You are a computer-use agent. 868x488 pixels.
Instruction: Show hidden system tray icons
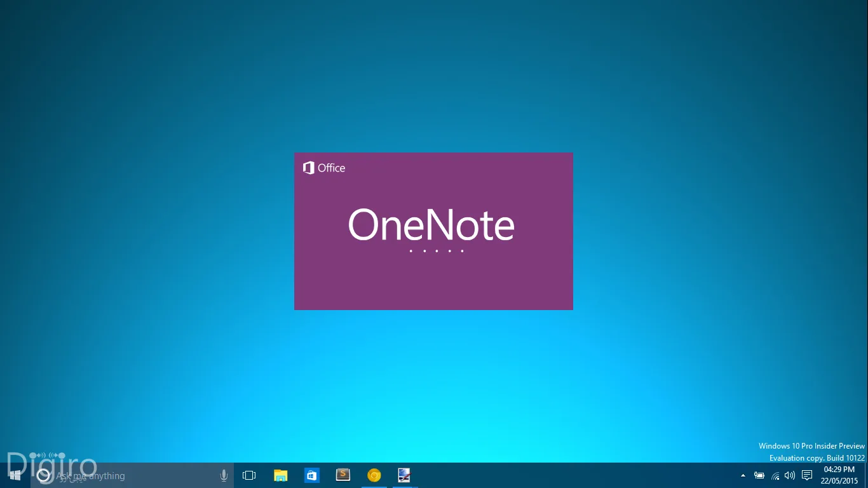(743, 475)
